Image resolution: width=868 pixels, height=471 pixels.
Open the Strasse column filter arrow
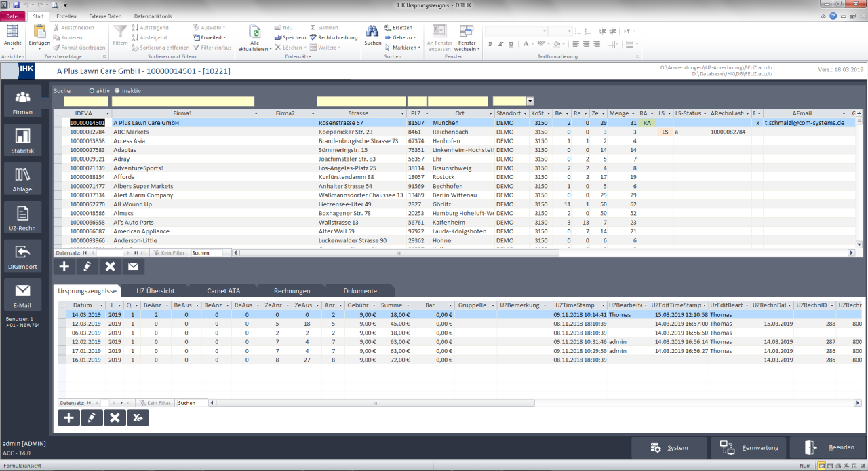pyautogui.click(x=403, y=113)
